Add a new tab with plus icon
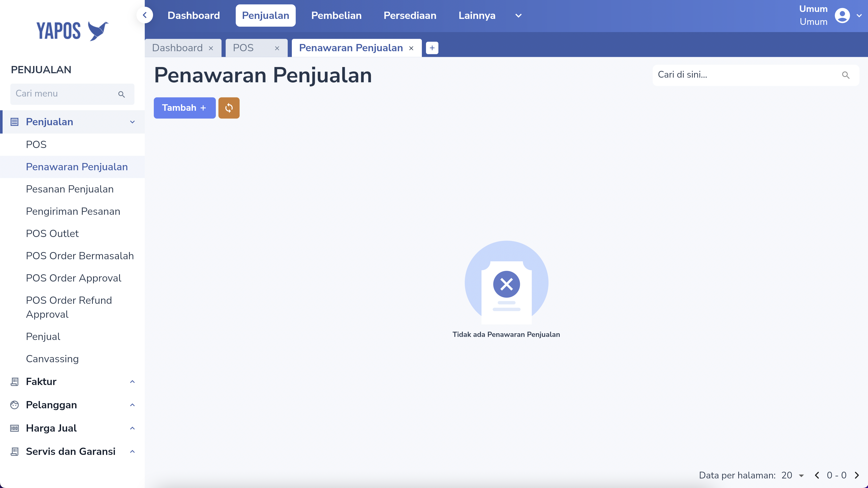This screenshot has height=488, width=868. click(432, 48)
